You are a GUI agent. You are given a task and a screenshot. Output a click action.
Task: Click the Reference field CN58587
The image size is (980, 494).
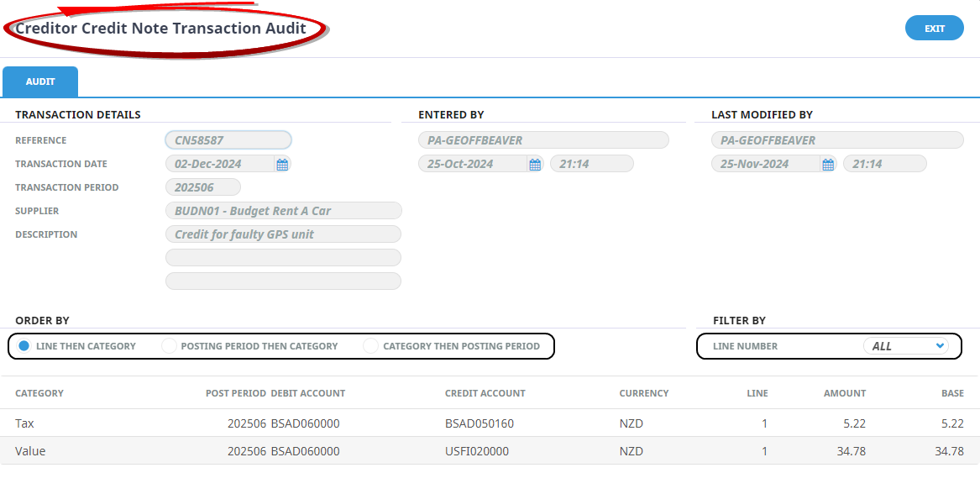pos(228,140)
